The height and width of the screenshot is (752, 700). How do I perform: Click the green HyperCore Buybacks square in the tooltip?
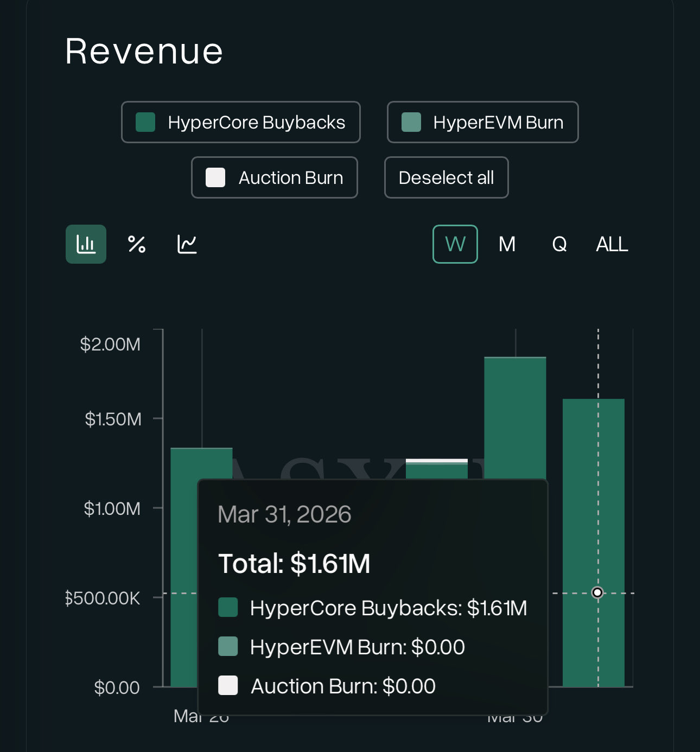point(228,608)
